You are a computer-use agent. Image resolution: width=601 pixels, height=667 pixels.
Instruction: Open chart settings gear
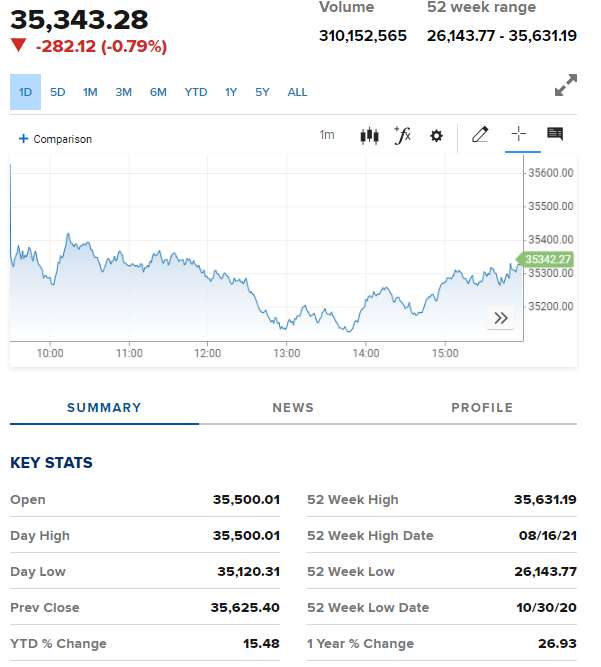click(436, 136)
